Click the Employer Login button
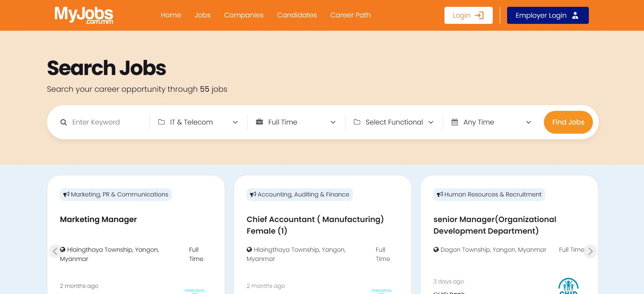This screenshot has height=294, width=644. (x=548, y=15)
